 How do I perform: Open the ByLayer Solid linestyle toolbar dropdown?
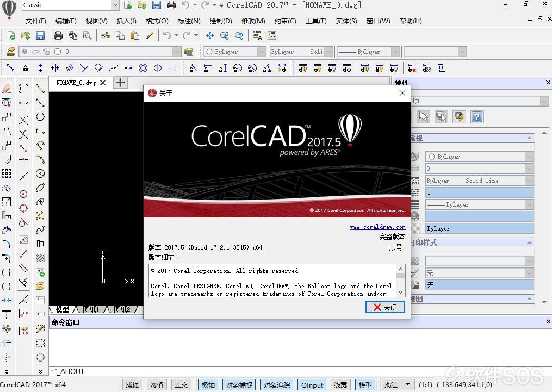(x=329, y=52)
